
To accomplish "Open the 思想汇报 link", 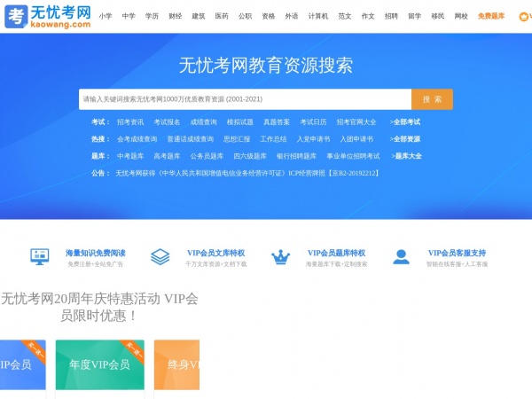I will pos(237,139).
